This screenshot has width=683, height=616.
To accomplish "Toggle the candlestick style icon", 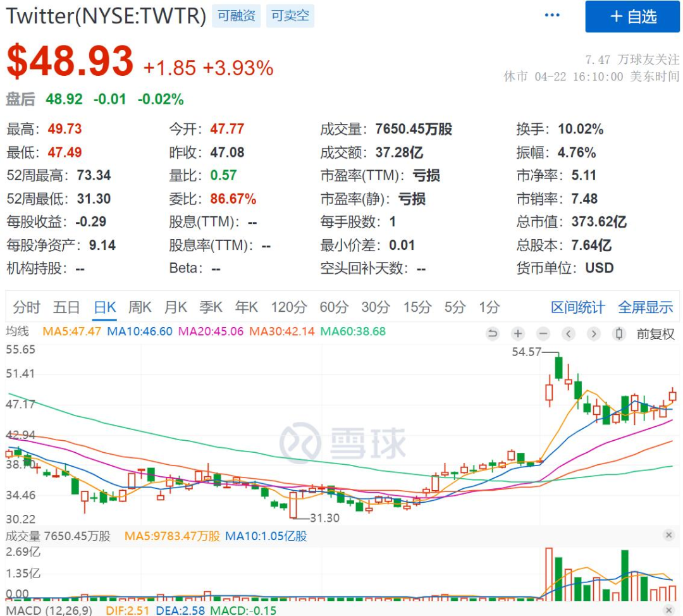I will click(618, 334).
